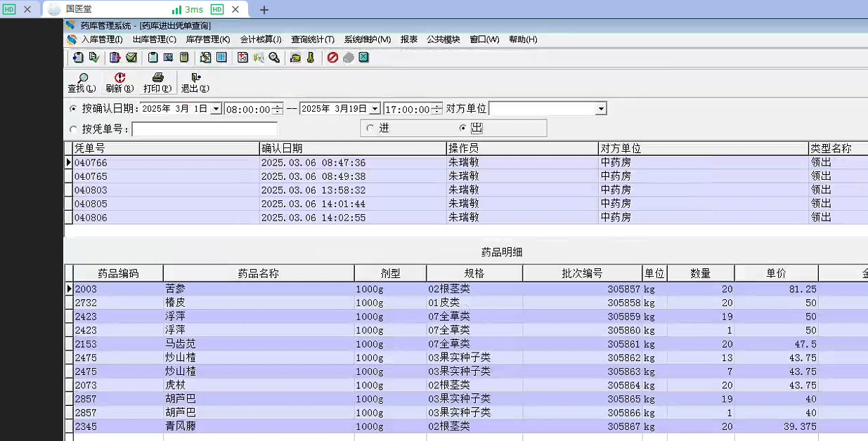
Task: Click the 退出 (Exit) door button
Action: pos(195,83)
